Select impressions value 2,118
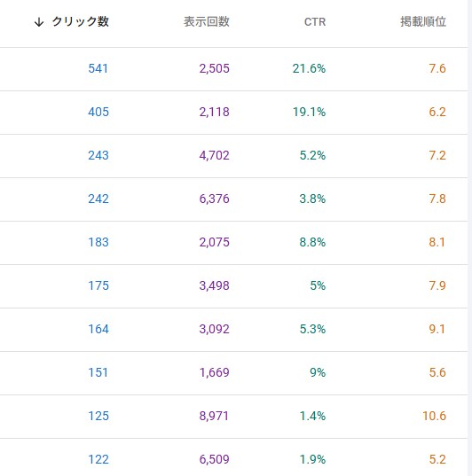472x476 pixels. [215, 112]
